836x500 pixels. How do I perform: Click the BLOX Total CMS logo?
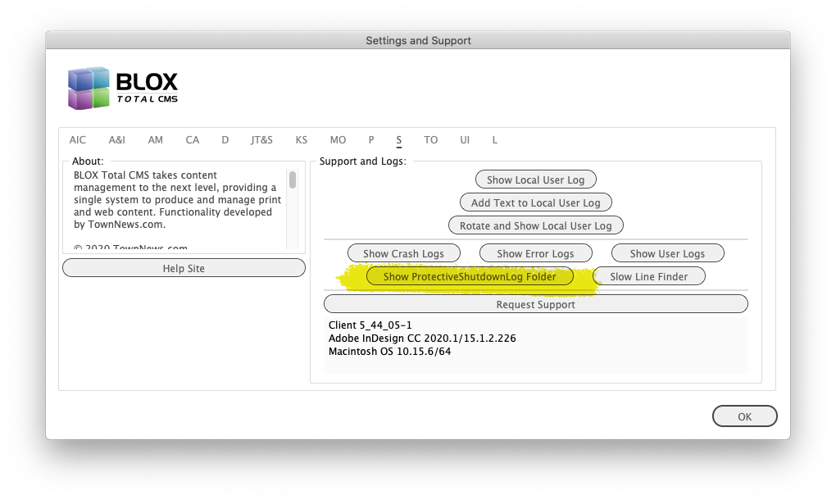(x=123, y=88)
